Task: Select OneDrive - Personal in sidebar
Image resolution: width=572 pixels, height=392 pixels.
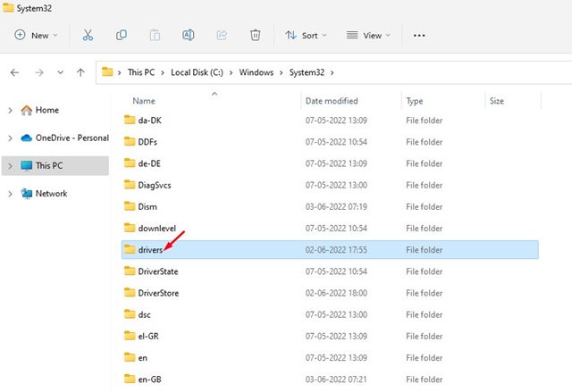Action: tap(71, 138)
